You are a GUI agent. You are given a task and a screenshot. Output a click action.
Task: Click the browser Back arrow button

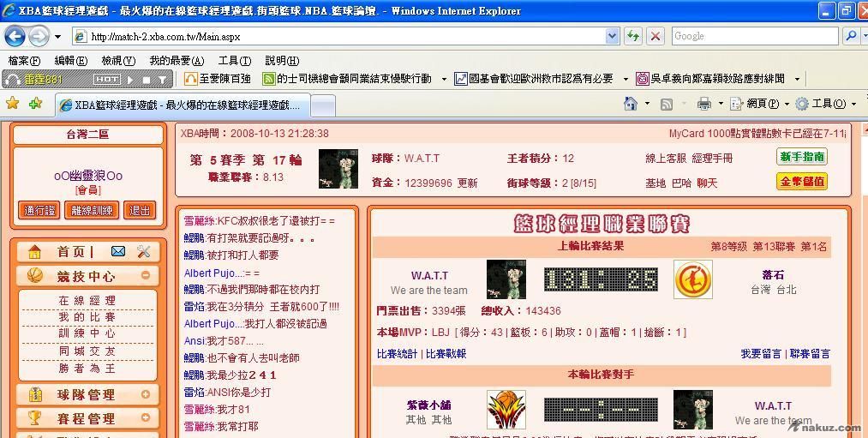(15, 37)
